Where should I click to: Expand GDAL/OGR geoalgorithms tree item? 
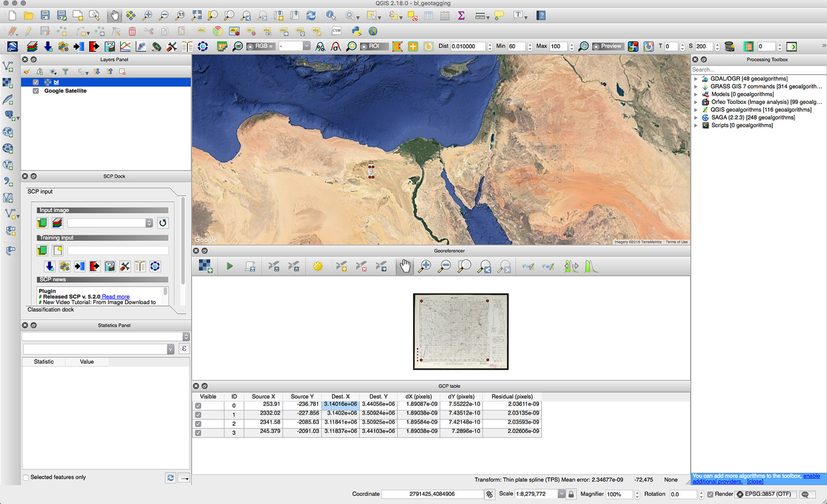[x=699, y=78]
